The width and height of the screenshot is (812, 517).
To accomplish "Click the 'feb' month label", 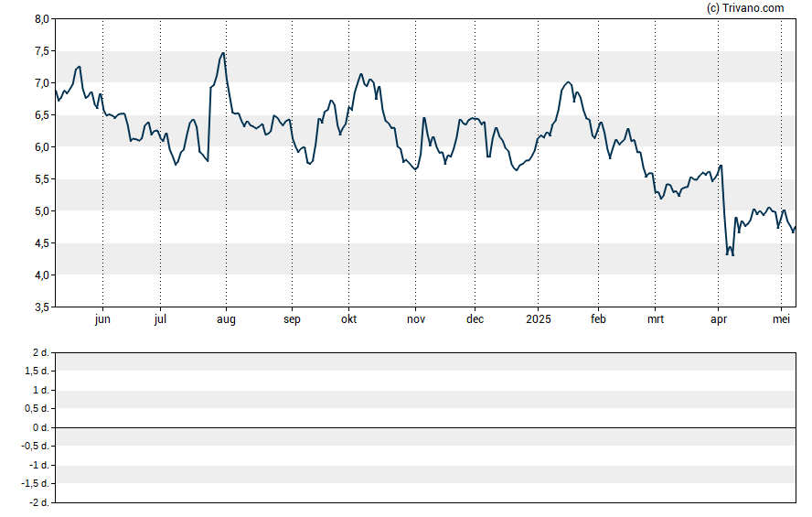I will (x=598, y=319).
